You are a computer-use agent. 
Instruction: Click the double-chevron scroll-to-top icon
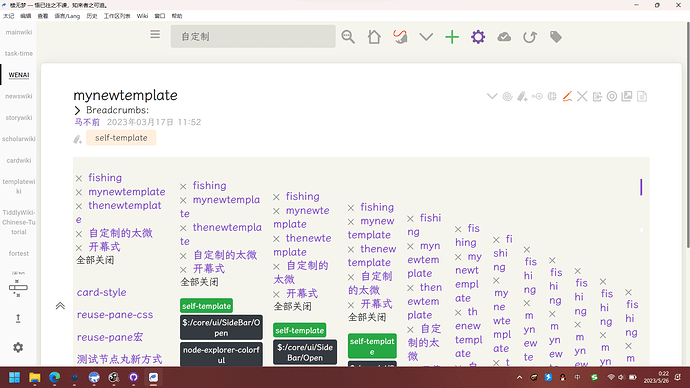tap(60, 306)
